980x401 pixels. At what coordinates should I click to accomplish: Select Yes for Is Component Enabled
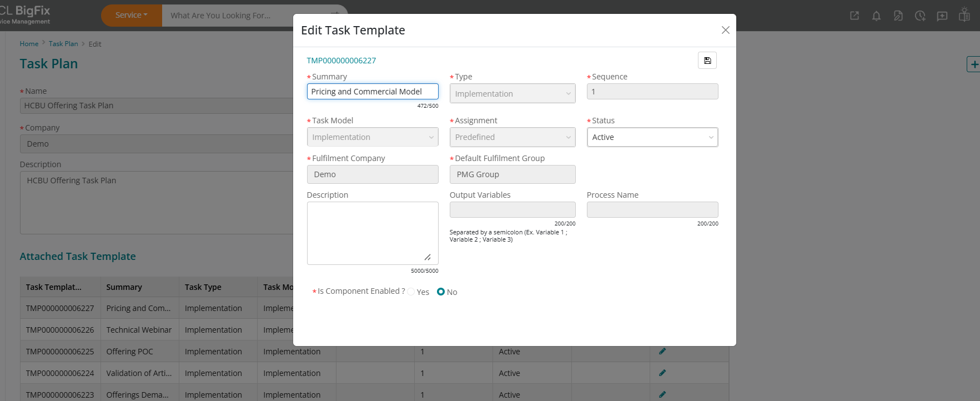[411, 292]
